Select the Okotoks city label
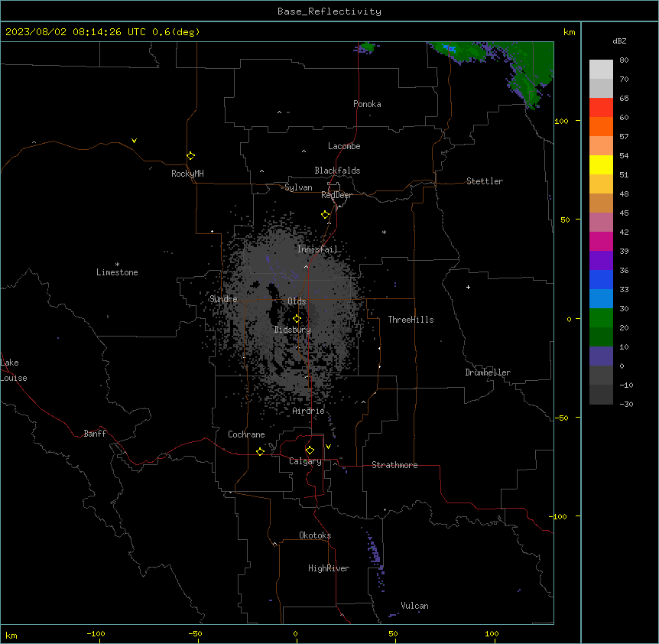 coord(315,535)
